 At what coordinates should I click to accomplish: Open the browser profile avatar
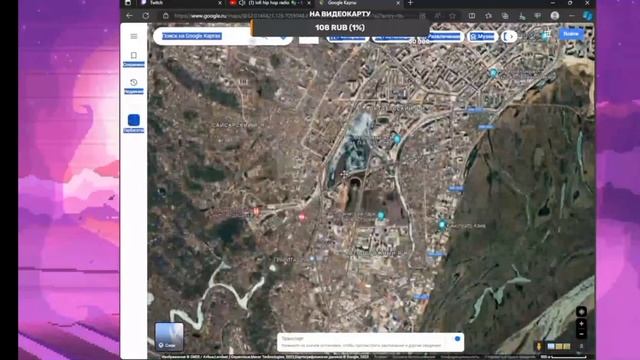(x=555, y=16)
